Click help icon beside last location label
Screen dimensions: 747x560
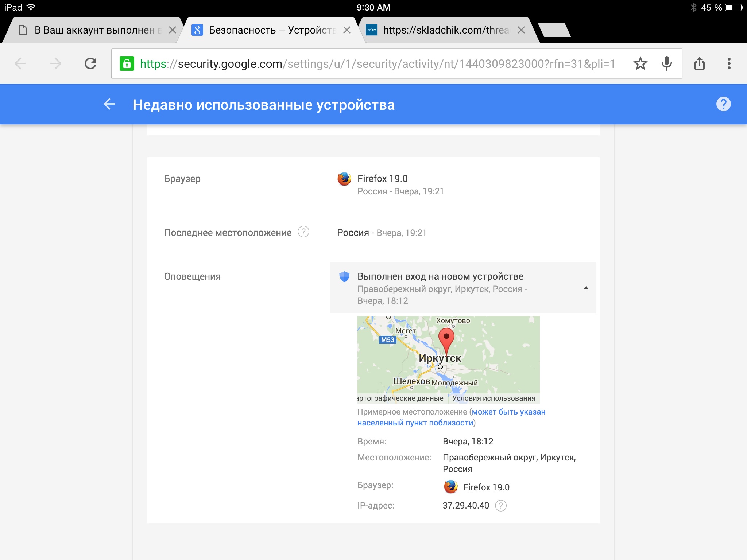pos(303,232)
